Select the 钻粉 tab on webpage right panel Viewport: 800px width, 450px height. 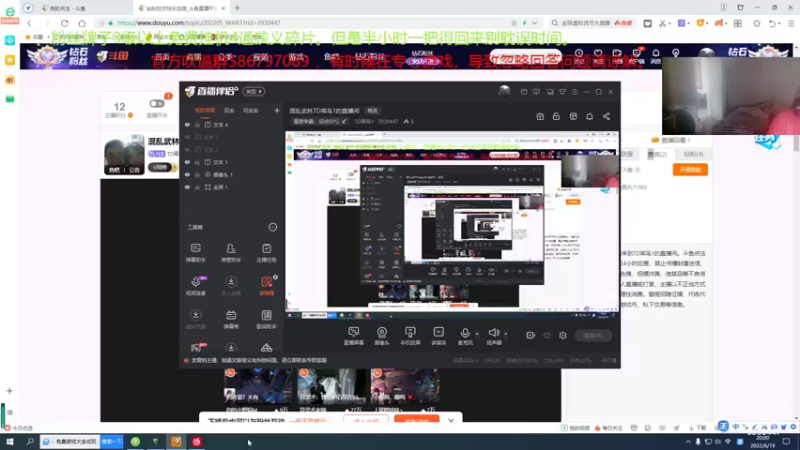(x=693, y=154)
